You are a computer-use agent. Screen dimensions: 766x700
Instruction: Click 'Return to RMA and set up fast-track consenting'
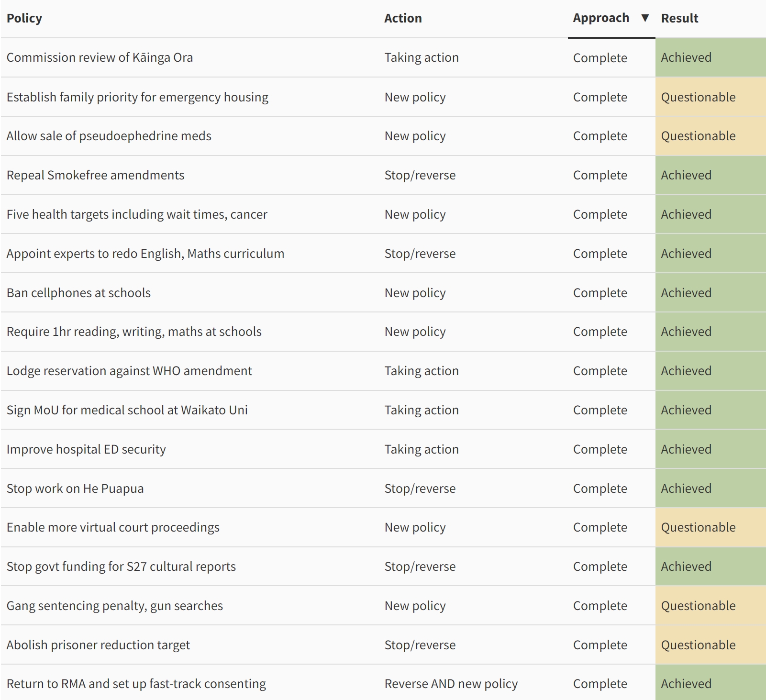coord(136,684)
